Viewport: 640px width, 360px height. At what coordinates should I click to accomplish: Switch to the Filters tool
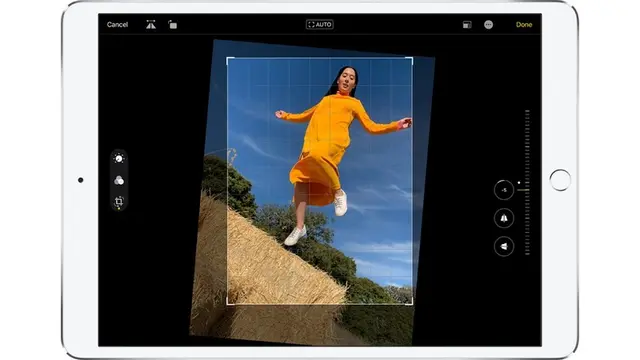pyautogui.click(x=119, y=180)
